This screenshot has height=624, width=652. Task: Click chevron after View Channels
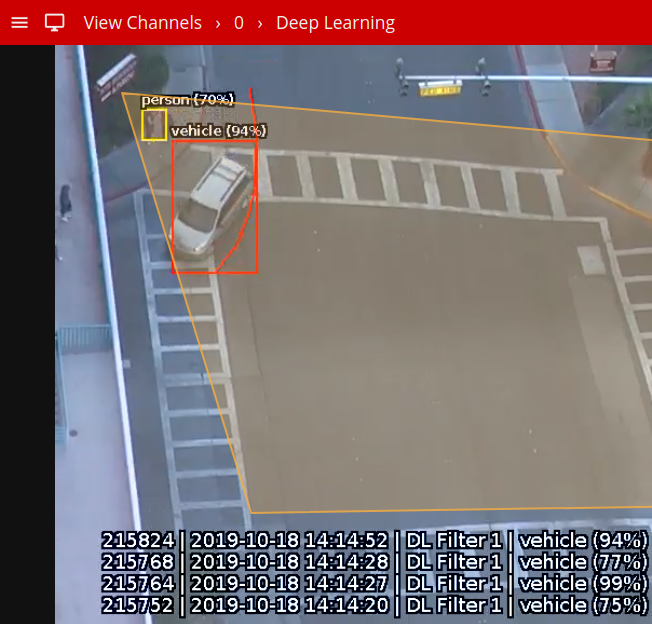coord(217,22)
